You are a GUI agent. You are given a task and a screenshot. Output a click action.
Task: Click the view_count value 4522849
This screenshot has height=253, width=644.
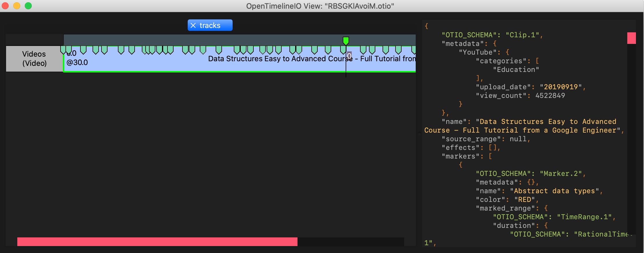(x=550, y=96)
